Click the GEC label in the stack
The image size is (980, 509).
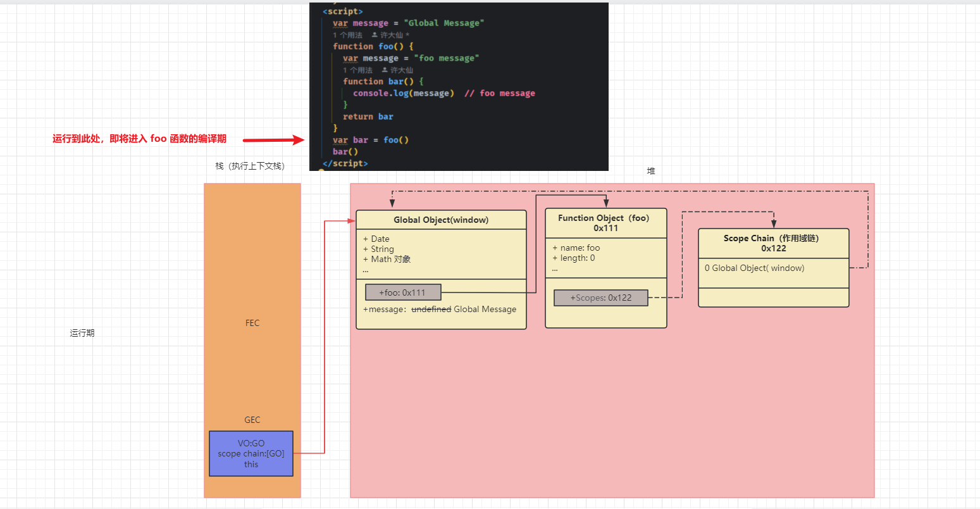click(252, 420)
